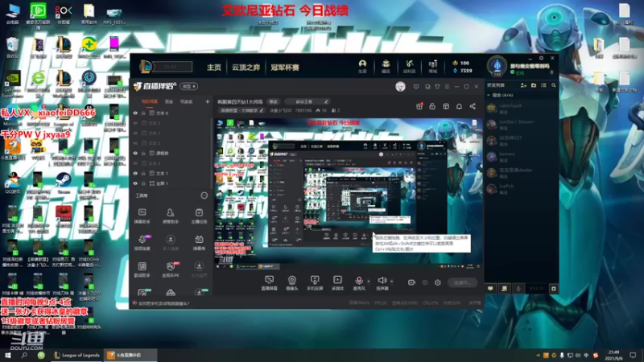Search in League friends list
This screenshot has width=644, height=362.
(554, 85)
